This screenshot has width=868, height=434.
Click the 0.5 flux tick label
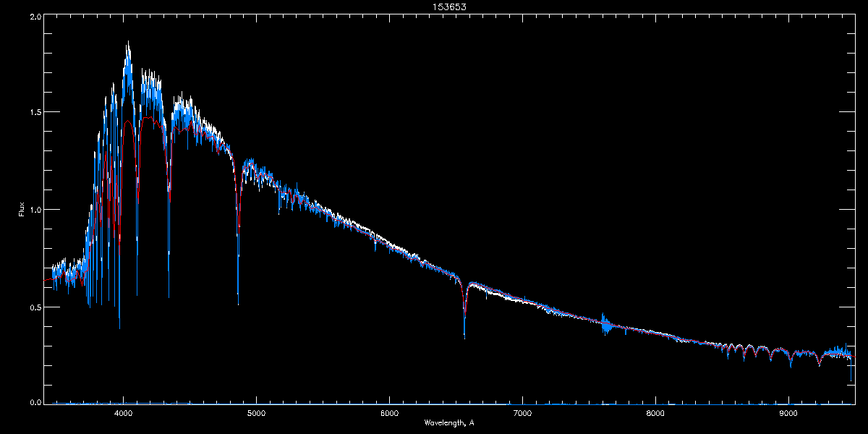click(35, 307)
